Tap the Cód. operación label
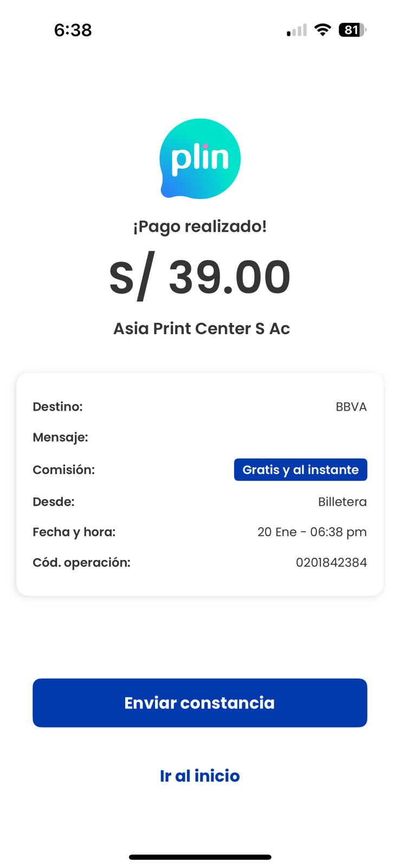The height and width of the screenshot is (868, 400). pyautogui.click(x=81, y=563)
